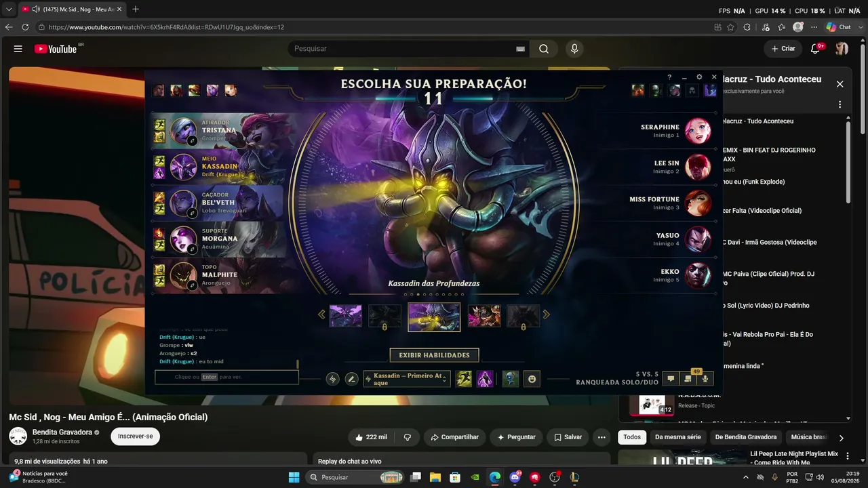Click Malphite champion portrait
The width and height of the screenshot is (868, 488).
(183, 275)
